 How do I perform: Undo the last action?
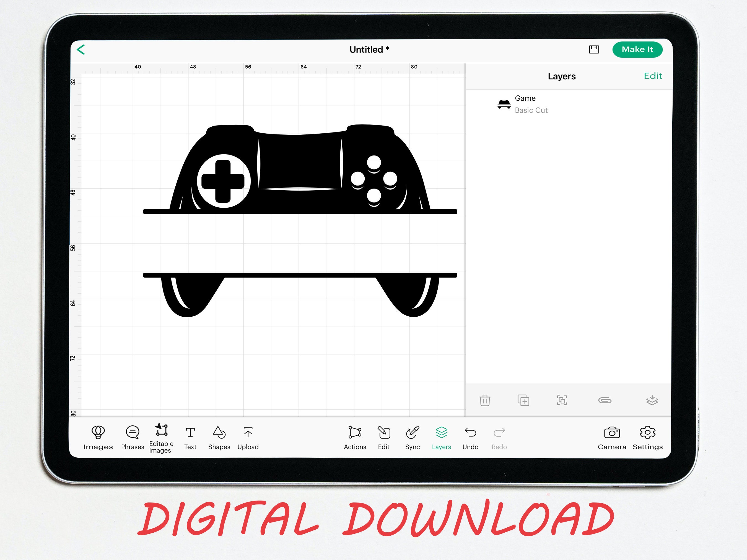[470, 437]
